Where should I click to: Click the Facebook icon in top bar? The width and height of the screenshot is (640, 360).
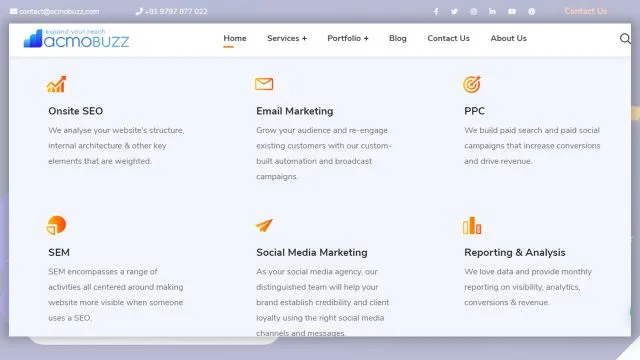pyautogui.click(x=436, y=11)
